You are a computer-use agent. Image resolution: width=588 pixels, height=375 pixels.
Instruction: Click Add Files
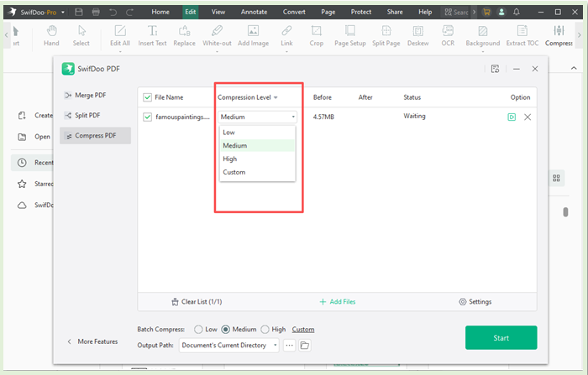click(x=337, y=301)
